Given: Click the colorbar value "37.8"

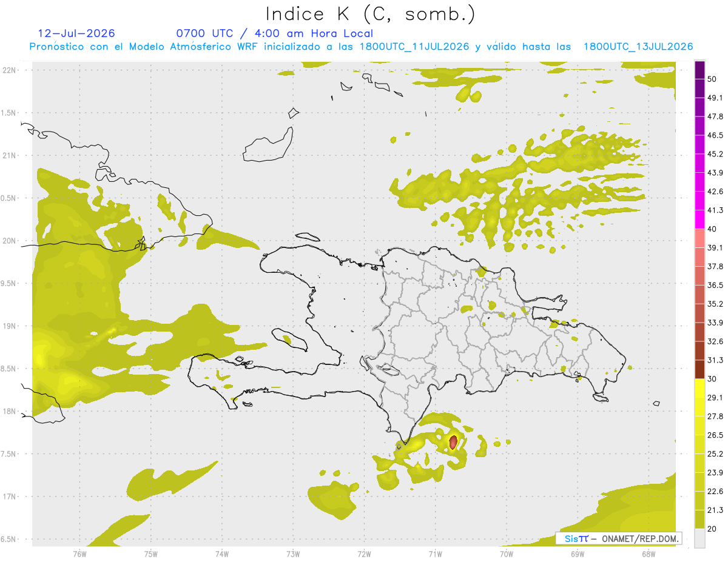Looking at the screenshot, I should point(715,266).
